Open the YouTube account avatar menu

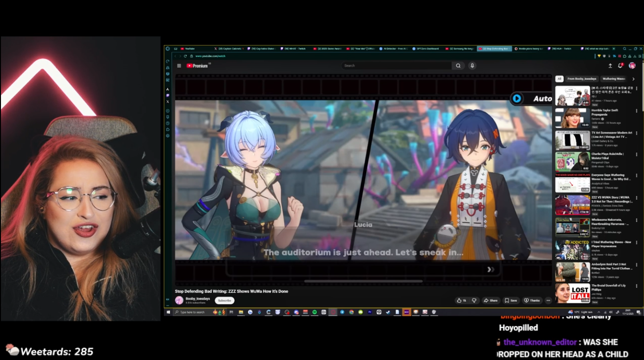click(x=632, y=66)
